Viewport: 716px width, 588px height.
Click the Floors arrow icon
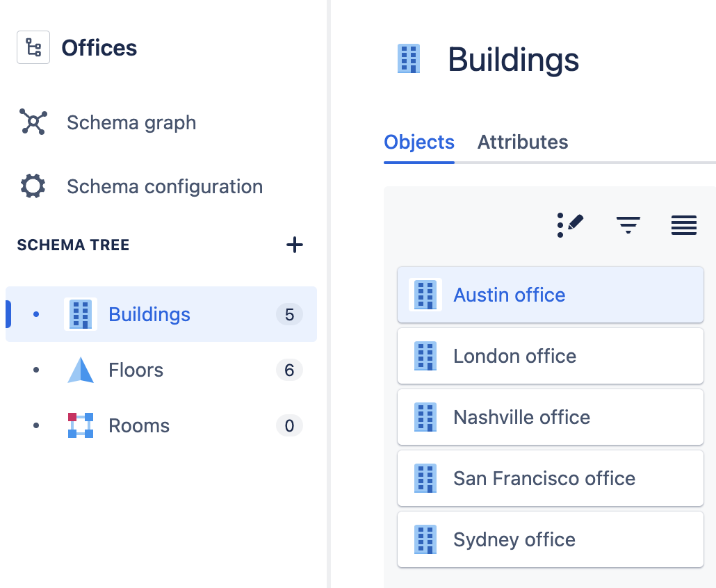(81, 370)
